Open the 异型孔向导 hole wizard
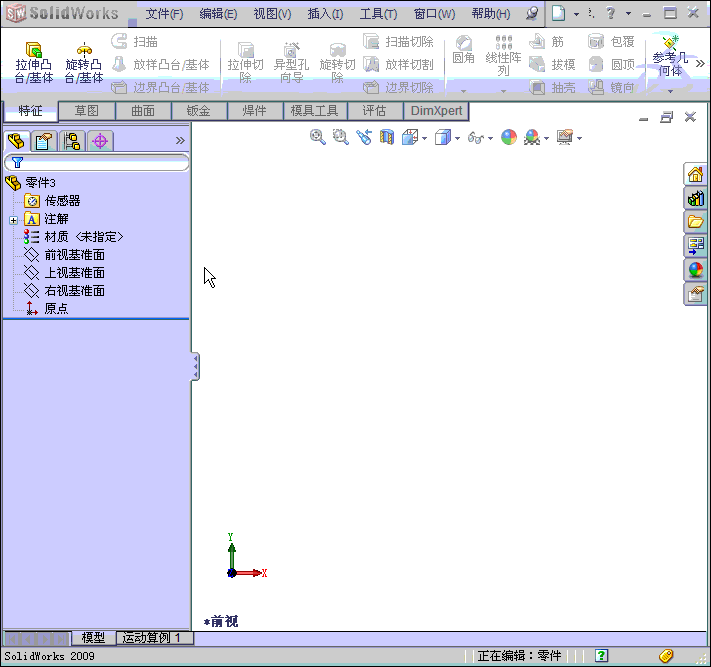The height and width of the screenshot is (667, 711). coord(291,62)
